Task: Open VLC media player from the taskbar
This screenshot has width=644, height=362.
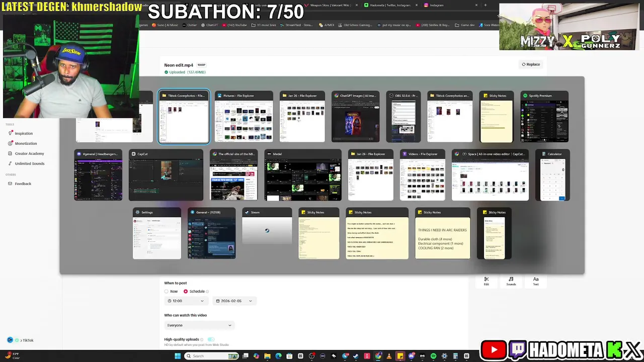Action: click(389, 356)
